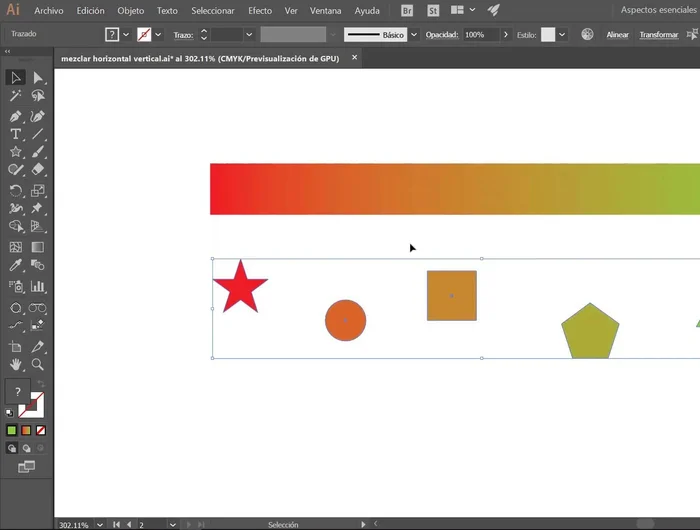Click the Estilo graphic style swatch
700x530 pixels.
pos(548,34)
